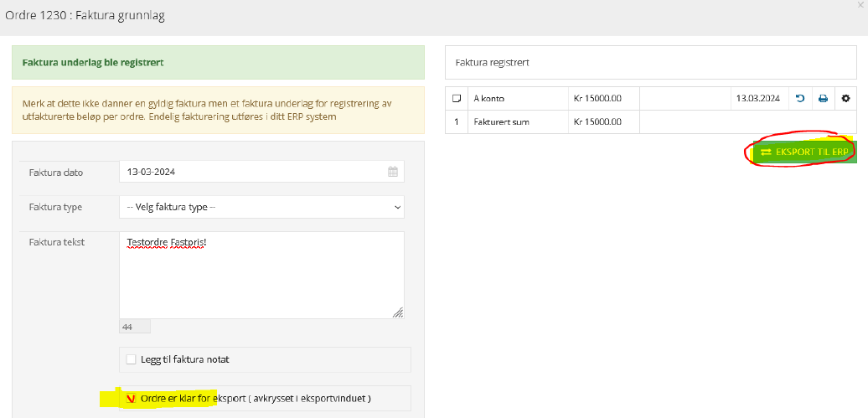The height and width of the screenshot is (418, 868).
Task: Click in the Faktura dato field
Action: pyautogui.click(x=261, y=172)
